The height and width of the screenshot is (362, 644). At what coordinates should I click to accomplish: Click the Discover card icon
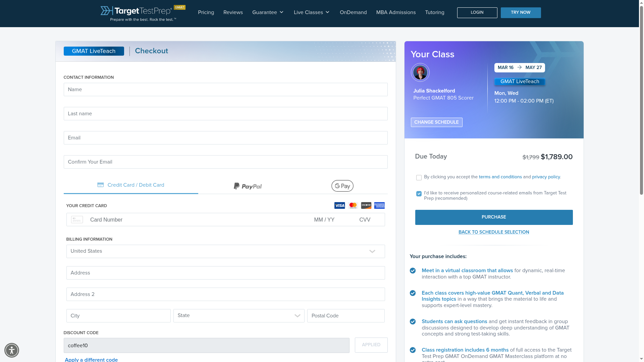366,205
